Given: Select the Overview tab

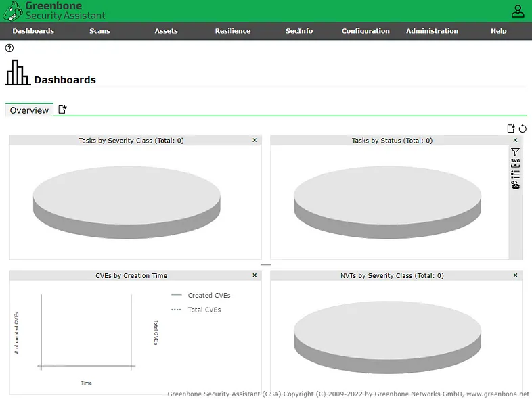Looking at the screenshot, I should [x=29, y=110].
